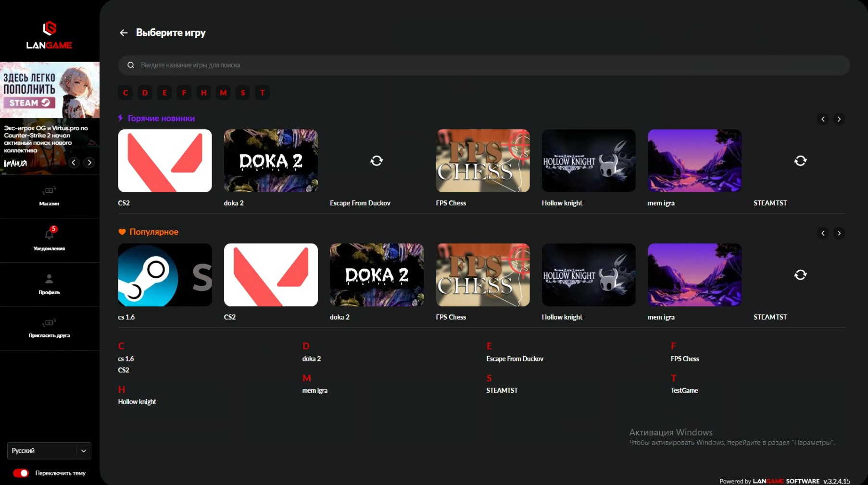Select CS2 thumbnail in Популярное
Screen dimensions: 868x485
pos(271,274)
